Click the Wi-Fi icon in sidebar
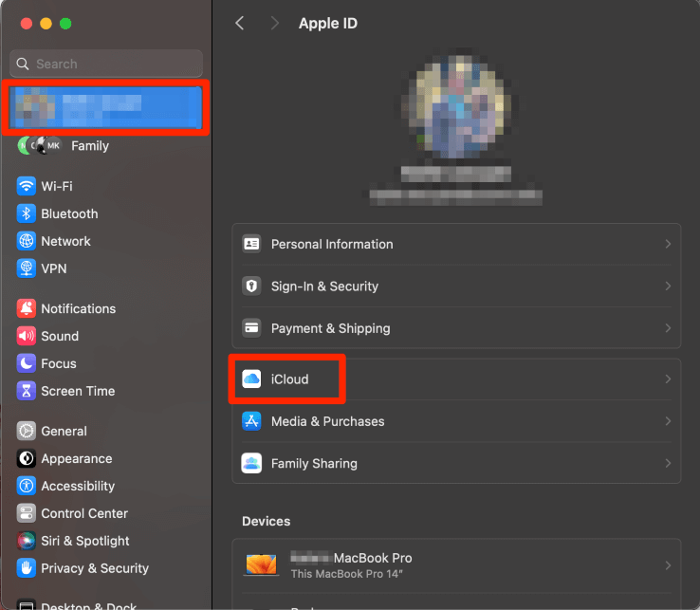The image size is (700, 610). [x=27, y=186]
